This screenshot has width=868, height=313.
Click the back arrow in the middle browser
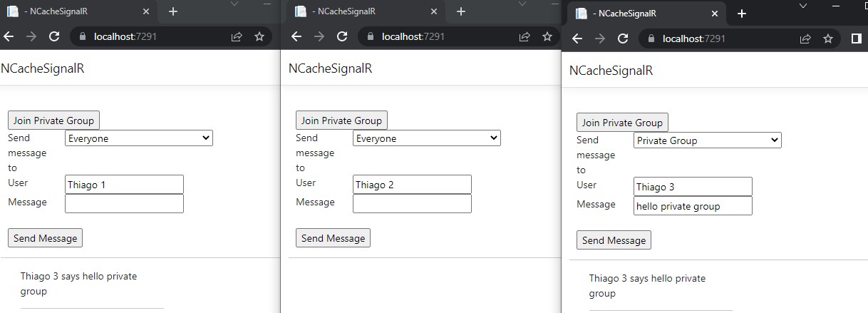(296, 36)
